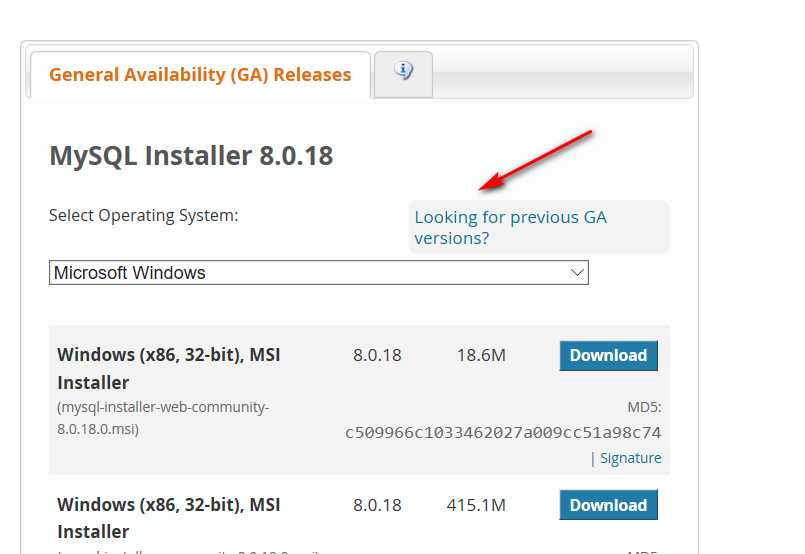805x554 pixels.
Task: Open the Microsoft Windows operating system dropdown
Action: 318,273
